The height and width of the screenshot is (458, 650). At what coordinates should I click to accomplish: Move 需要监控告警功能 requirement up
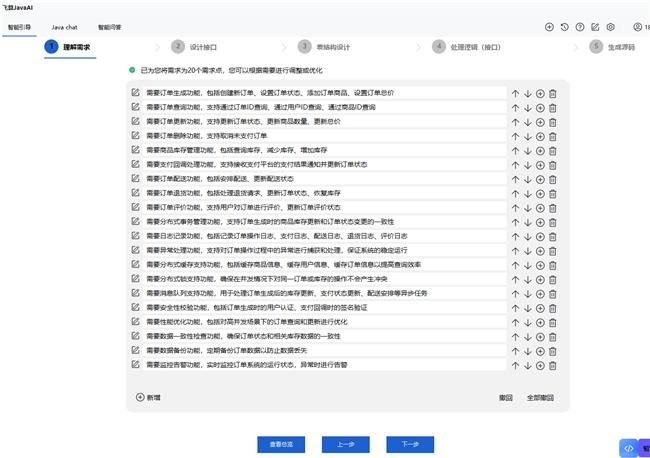(x=515, y=366)
